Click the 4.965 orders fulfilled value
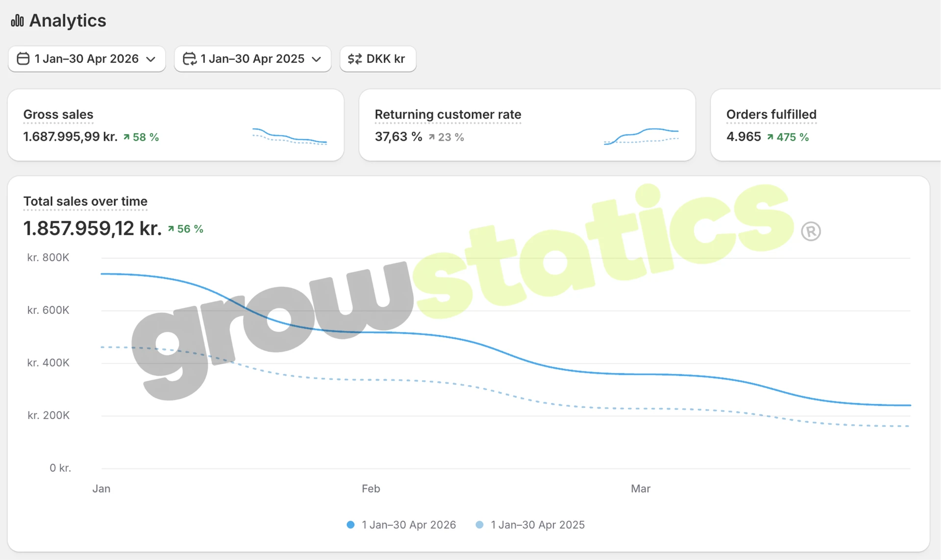The width and height of the screenshot is (941, 560). click(x=743, y=137)
